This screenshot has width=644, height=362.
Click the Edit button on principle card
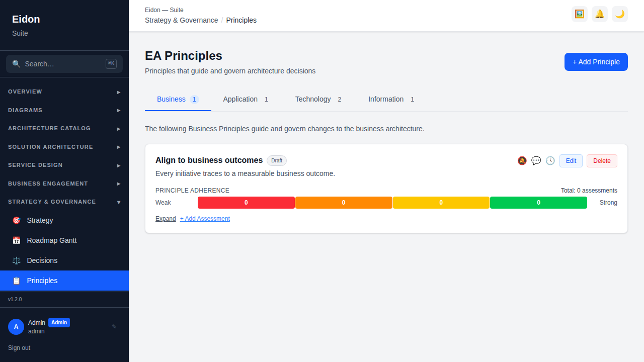(571, 161)
